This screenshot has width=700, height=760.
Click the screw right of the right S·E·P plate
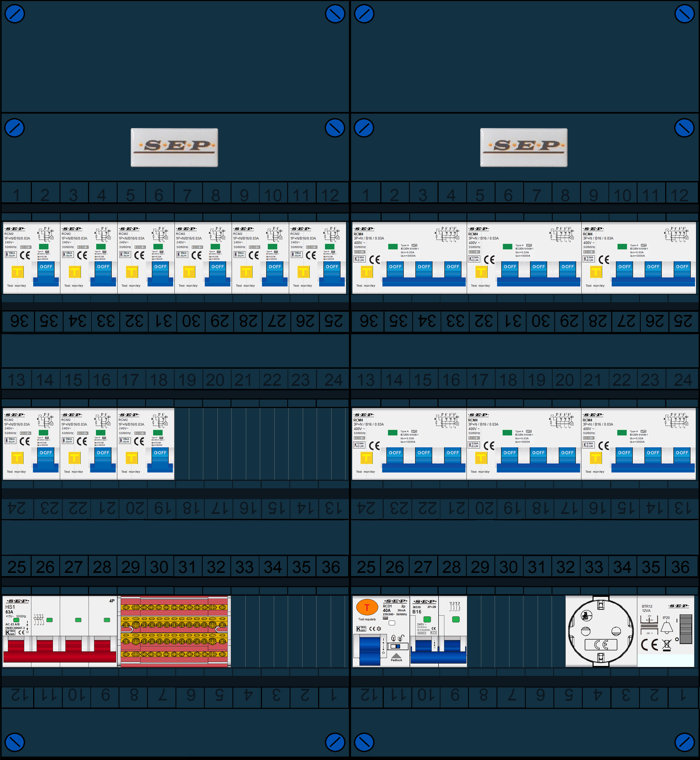684,128
